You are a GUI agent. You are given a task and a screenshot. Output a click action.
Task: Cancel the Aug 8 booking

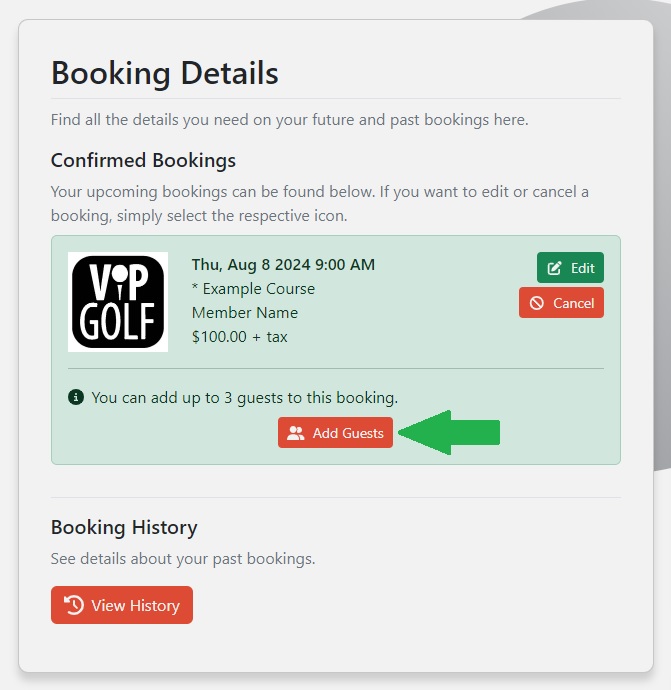tap(561, 303)
